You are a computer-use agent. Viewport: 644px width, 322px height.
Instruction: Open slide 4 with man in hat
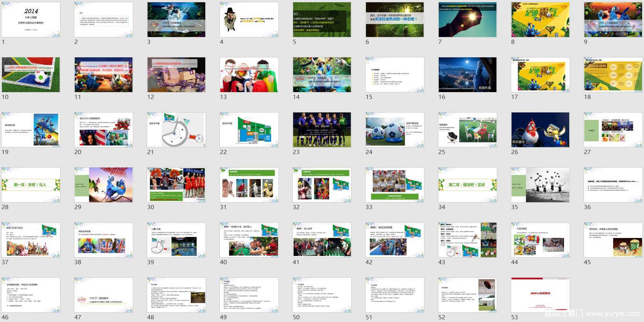coord(249,20)
